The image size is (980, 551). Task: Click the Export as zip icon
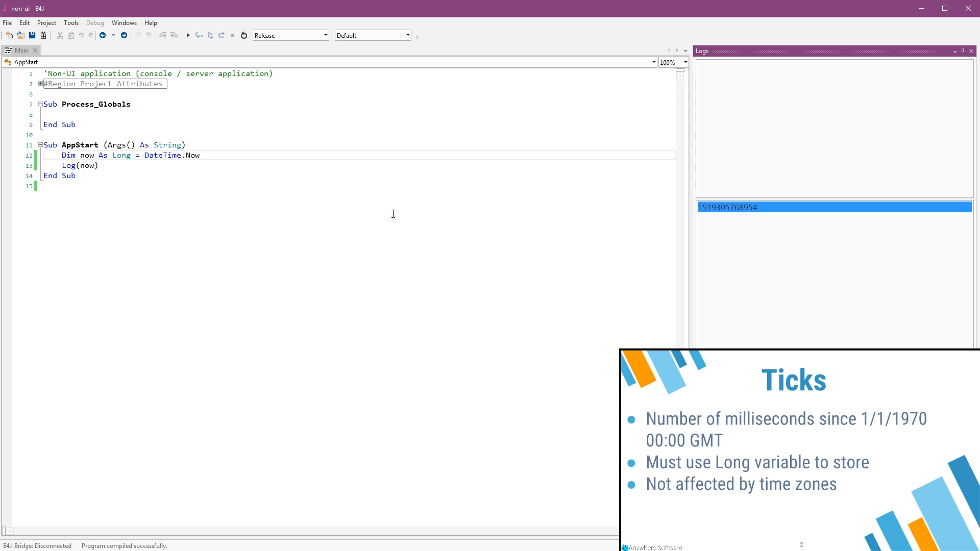(43, 35)
